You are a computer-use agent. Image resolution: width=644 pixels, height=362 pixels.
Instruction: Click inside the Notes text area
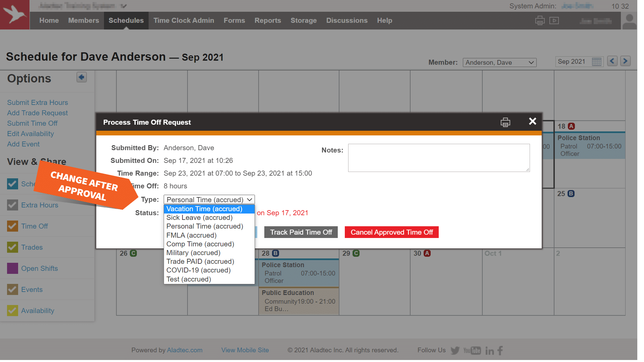point(439,158)
